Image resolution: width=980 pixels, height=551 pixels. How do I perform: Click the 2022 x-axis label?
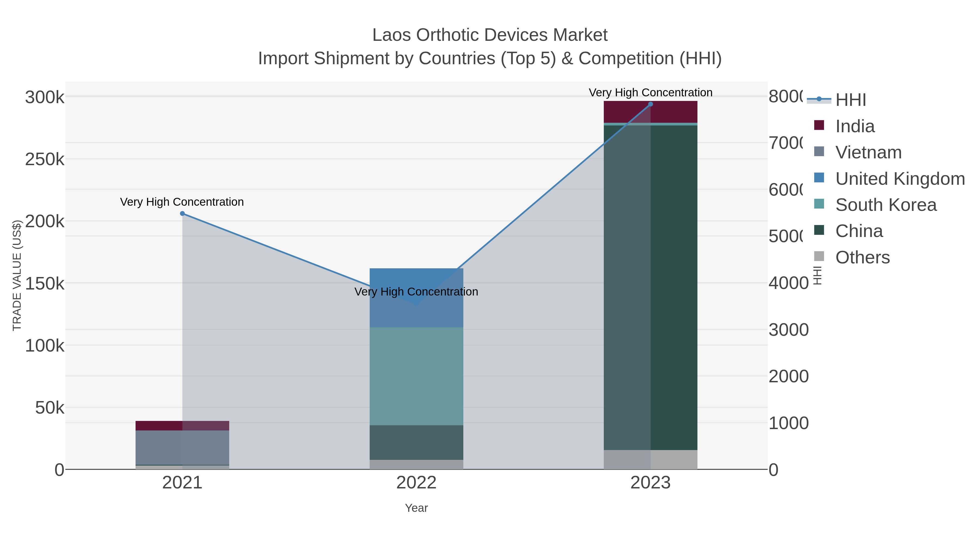coord(416,483)
